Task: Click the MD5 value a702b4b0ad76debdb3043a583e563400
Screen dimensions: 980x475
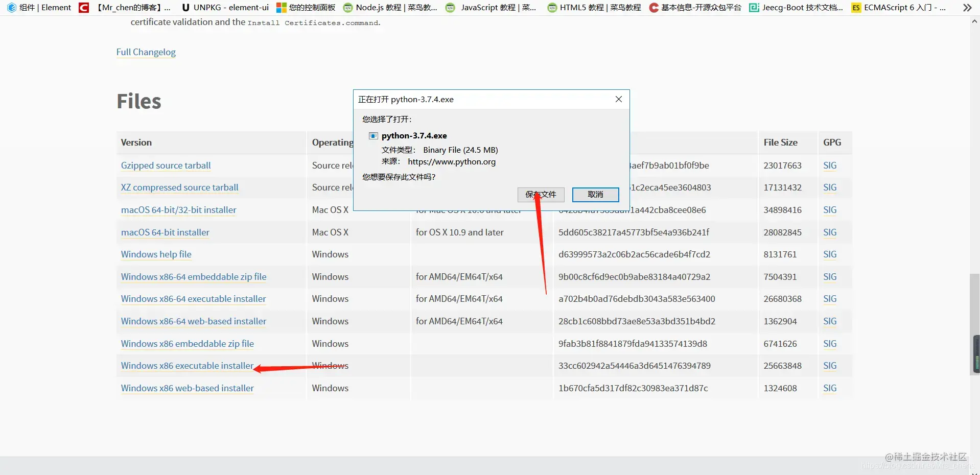Action: [637, 299]
